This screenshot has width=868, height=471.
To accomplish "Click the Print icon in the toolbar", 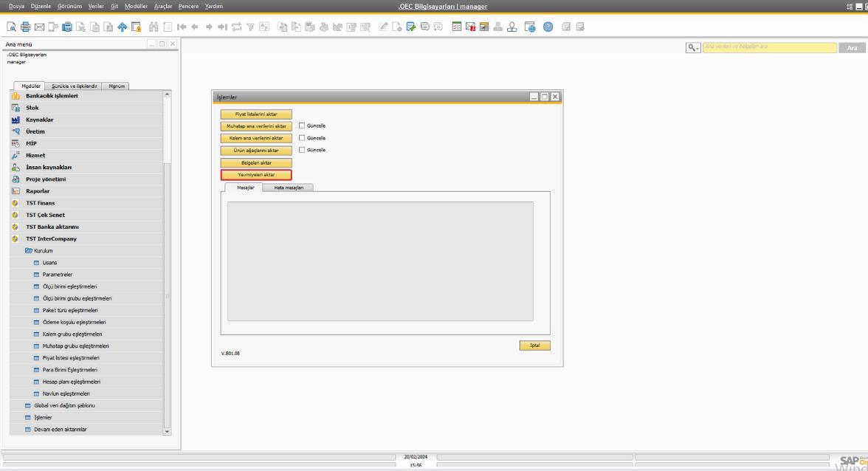I will (x=25, y=27).
